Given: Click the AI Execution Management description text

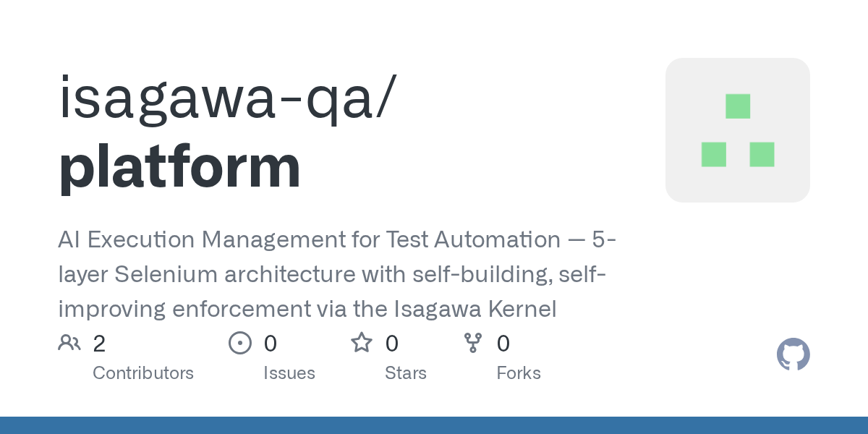Looking at the screenshot, I should [337, 275].
